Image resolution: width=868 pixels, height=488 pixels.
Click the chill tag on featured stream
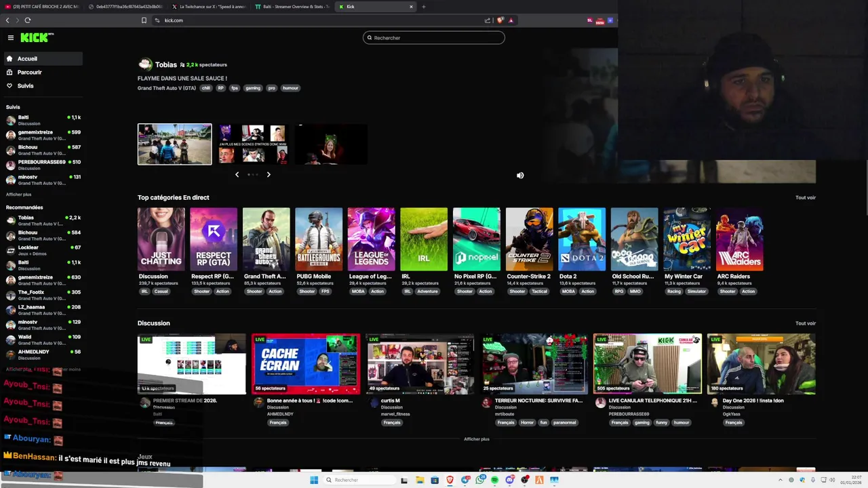click(206, 88)
